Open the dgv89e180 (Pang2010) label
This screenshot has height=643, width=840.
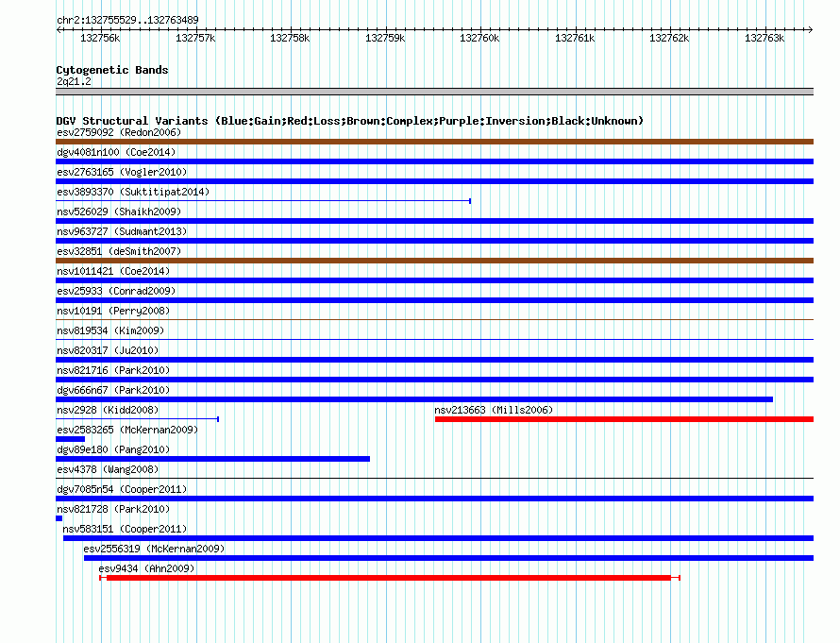point(113,449)
